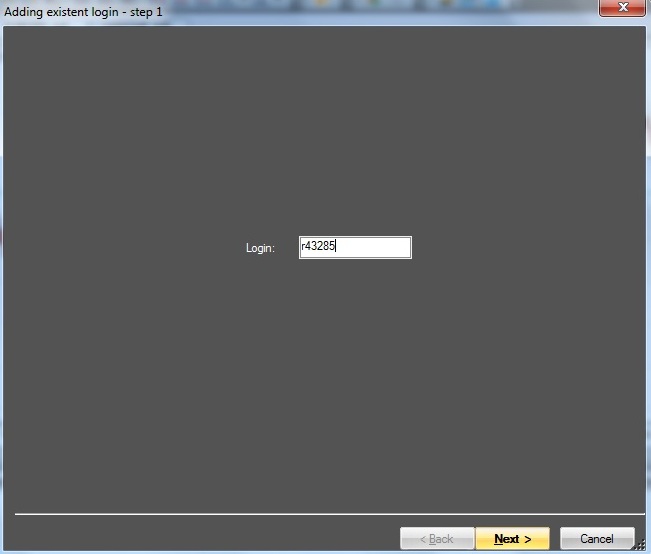The width and height of the screenshot is (651, 554).
Task: Click empty dark panel above the Login field
Action: [x=325, y=130]
